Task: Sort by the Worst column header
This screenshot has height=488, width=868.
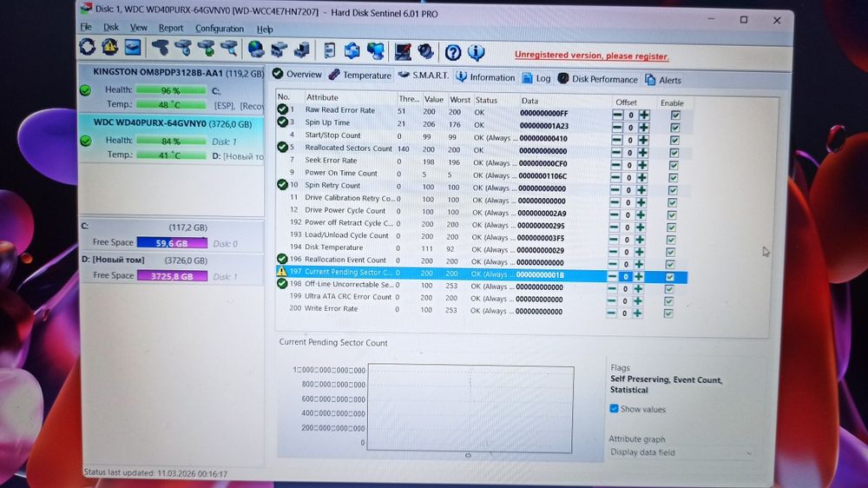Action: pyautogui.click(x=459, y=100)
